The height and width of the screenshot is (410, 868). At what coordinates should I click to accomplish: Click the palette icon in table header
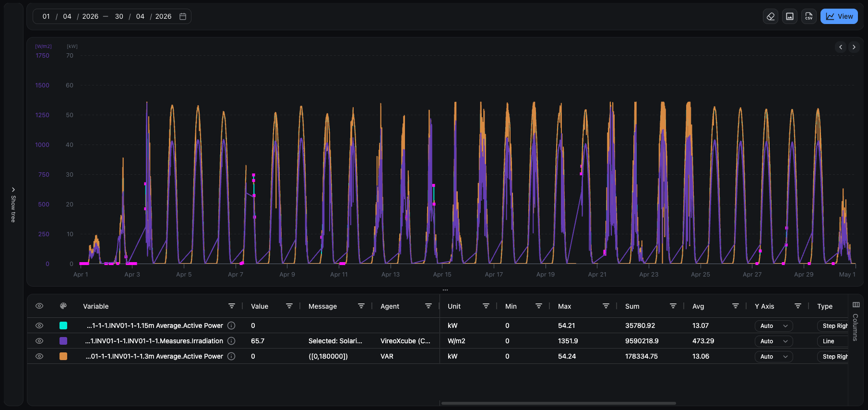pos(63,306)
